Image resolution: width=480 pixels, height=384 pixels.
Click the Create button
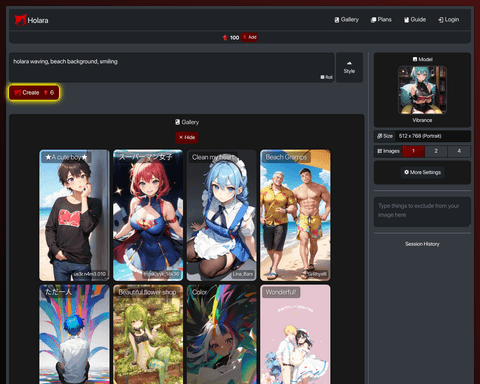(34, 93)
